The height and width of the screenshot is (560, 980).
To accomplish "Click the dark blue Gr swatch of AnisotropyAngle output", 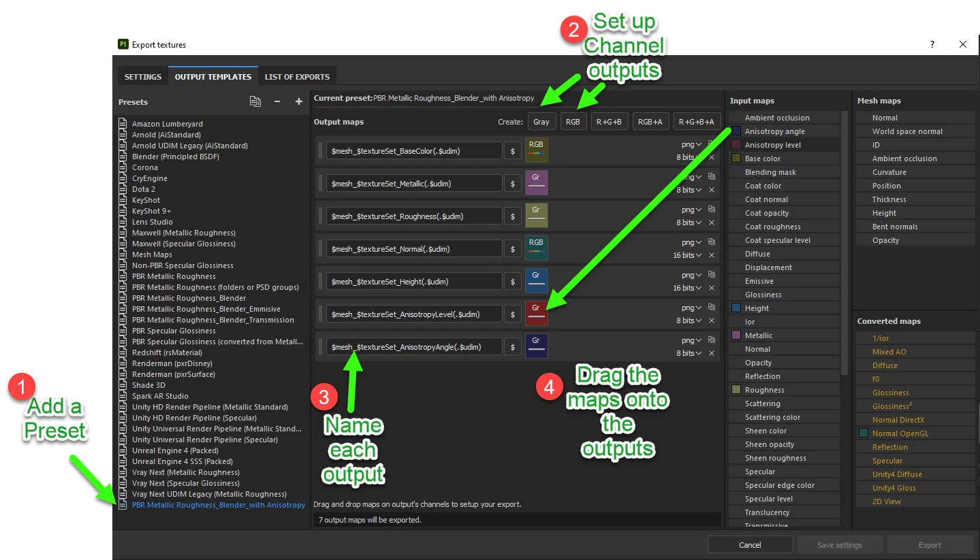I will pos(536,346).
